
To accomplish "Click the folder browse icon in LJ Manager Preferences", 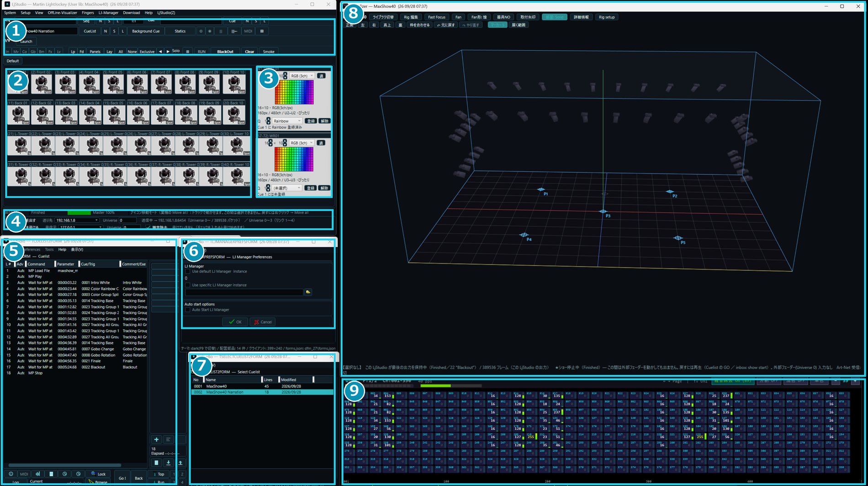I will (308, 292).
